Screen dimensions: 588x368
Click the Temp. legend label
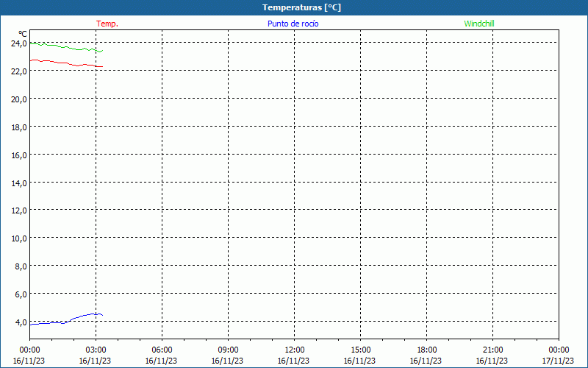(107, 24)
